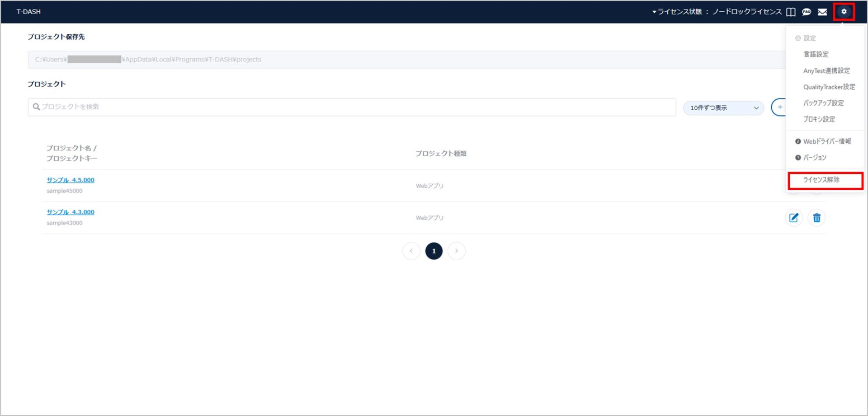This screenshot has width=868, height=416.
Task: Open the settings gear menu
Action: click(x=844, y=12)
